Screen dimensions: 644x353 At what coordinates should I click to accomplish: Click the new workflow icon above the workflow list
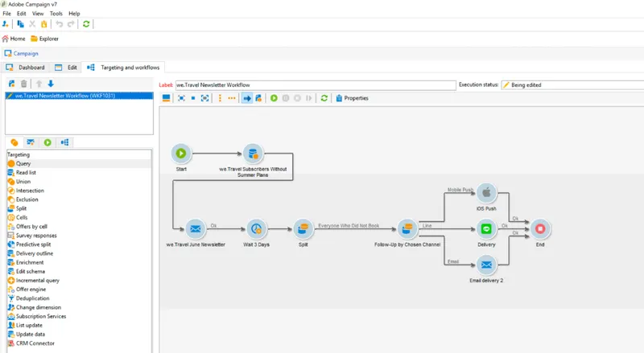[x=11, y=84]
